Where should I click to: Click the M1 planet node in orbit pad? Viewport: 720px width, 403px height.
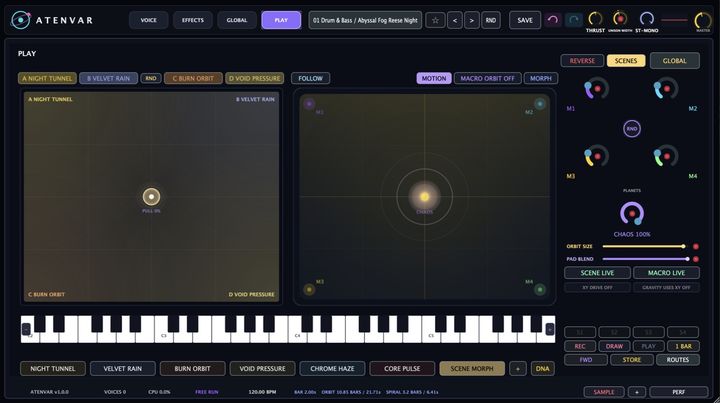pyautogui.click(x=309, y=104)
